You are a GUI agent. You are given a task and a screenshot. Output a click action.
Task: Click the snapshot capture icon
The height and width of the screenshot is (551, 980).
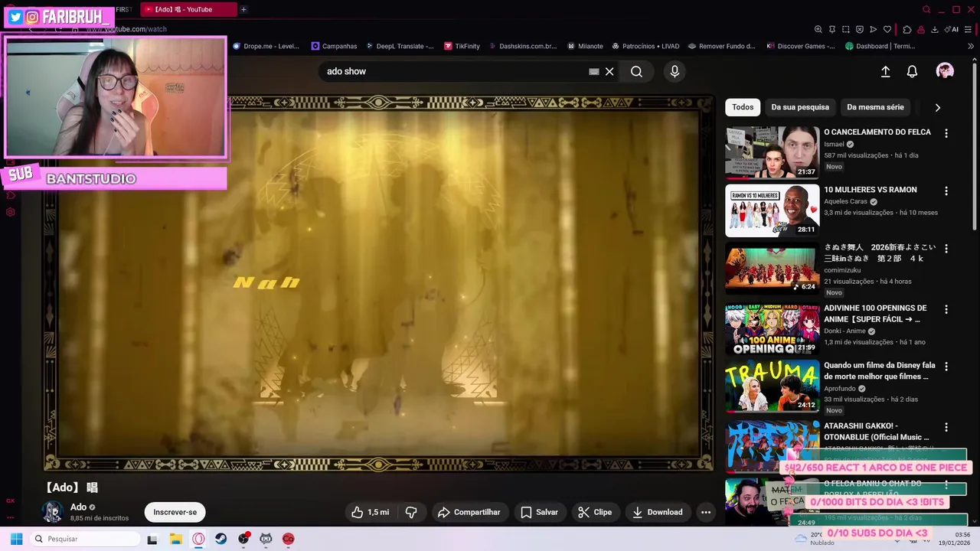point(846,29)
